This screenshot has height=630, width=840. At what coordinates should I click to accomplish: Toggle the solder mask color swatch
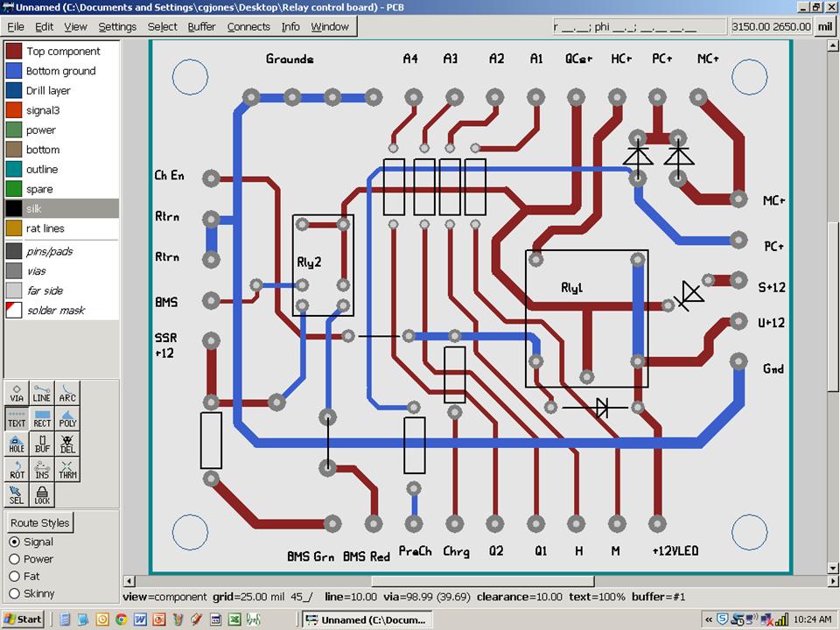pyautogui.click(x=14, y=310)
